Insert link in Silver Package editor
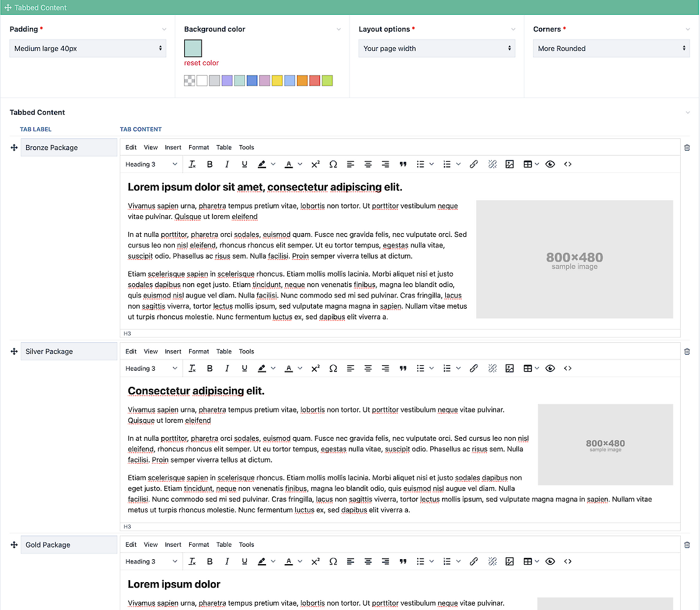 474,368
